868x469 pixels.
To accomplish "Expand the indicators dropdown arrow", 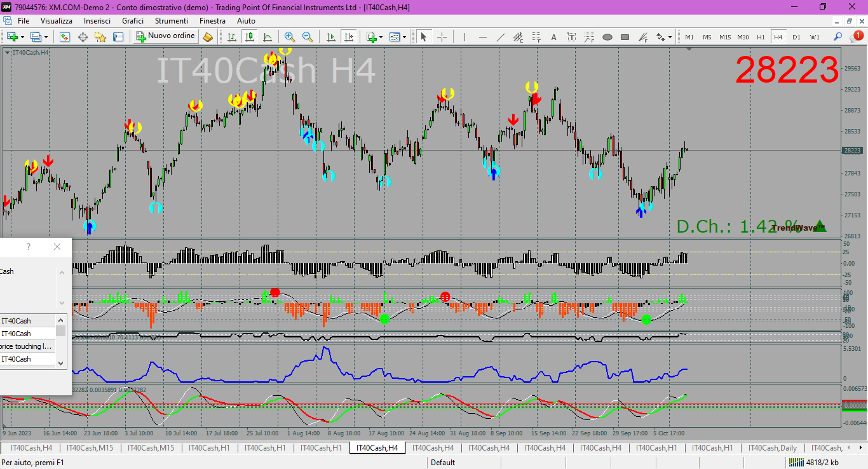I will pos(381,37).
